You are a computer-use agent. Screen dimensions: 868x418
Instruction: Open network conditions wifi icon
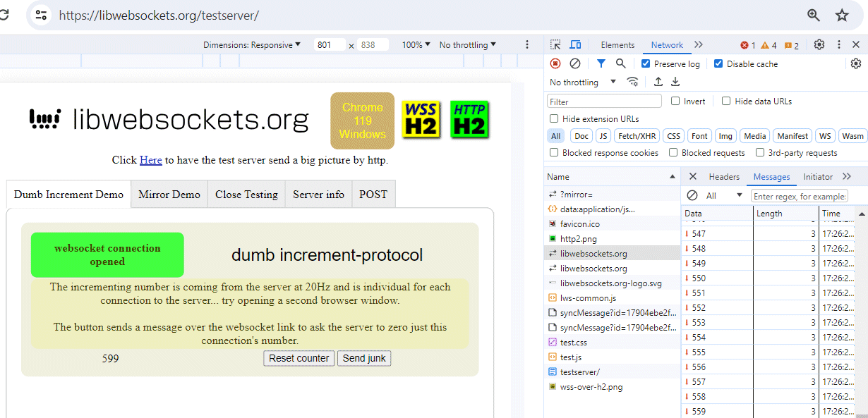pos(633,82)
